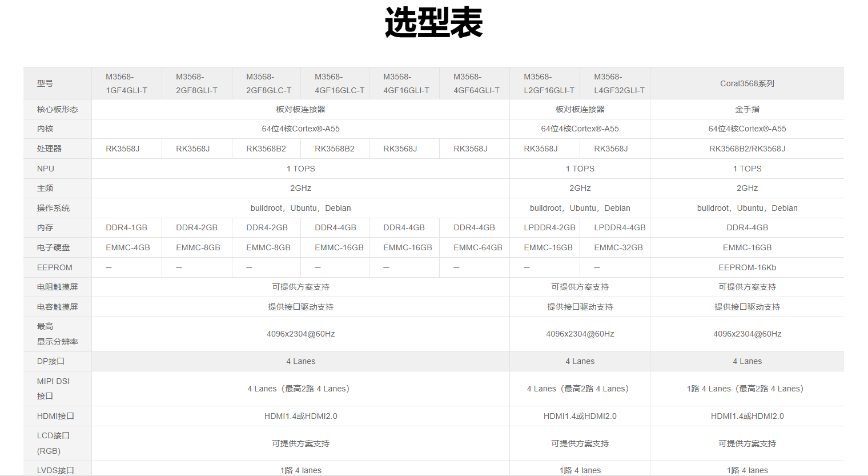The width and height of the screenshot is (868, 476).
Task: Select the DP接口 row label
Action: (x=51, y=361)
